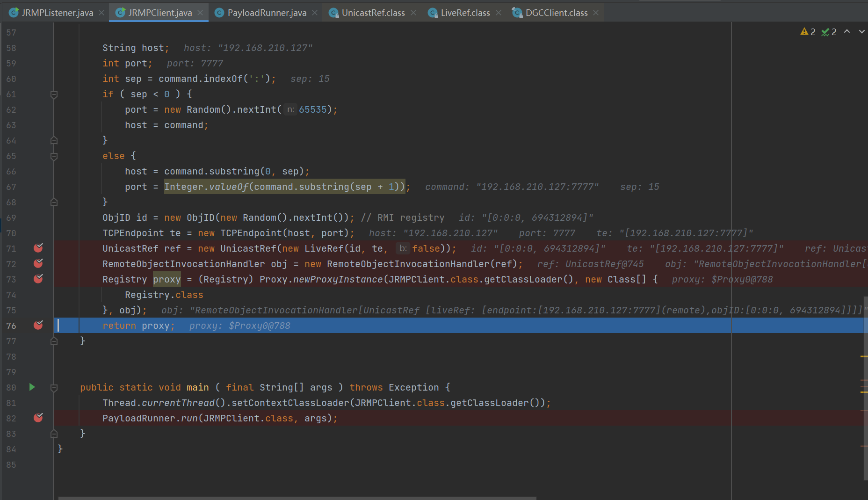This screenshot has height=500, width=868.
Task: Close the JRMPClient.java tab
Action: [200, 13]
